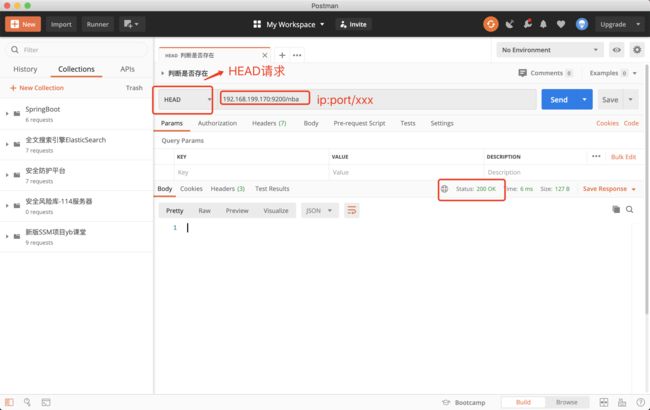Open the Send button dropdown arrow
This screenshot has width=650, height=410.
point(585,99)
